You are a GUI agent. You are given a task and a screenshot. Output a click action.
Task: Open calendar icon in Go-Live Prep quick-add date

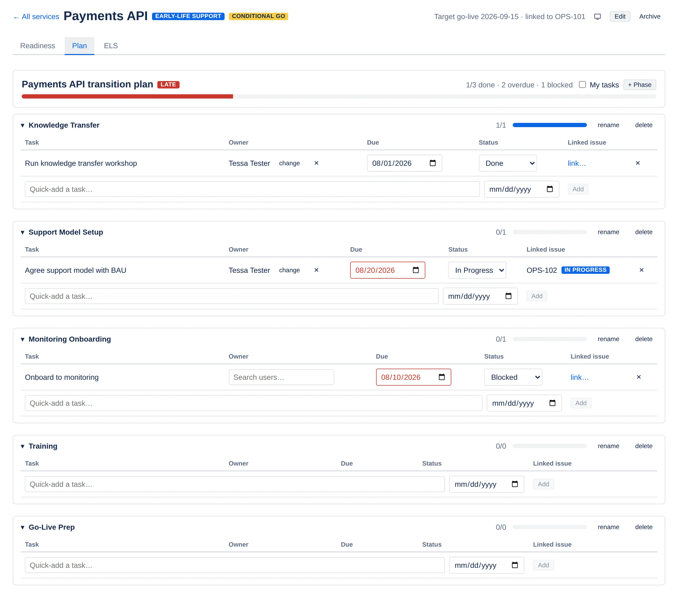pyautogui.click(x=515, y=565)
